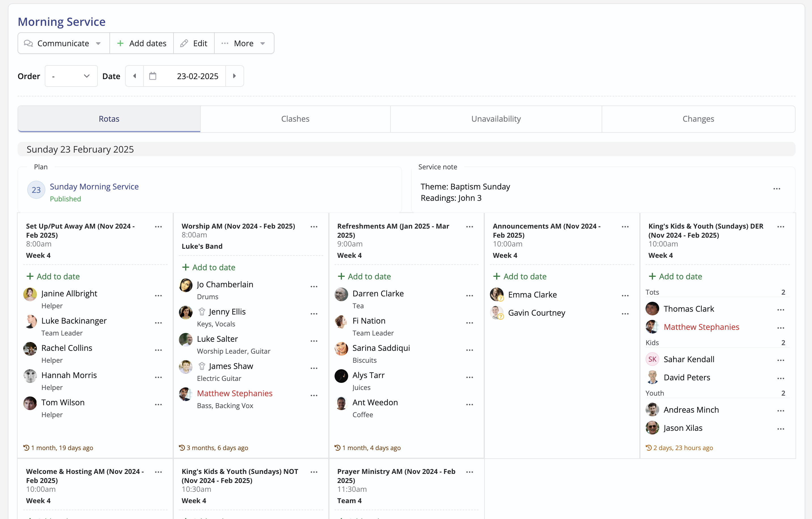The image size is (812, 519).
Task: Click the '3 months, 6 days ago' history text
Action: pos(217,448)
